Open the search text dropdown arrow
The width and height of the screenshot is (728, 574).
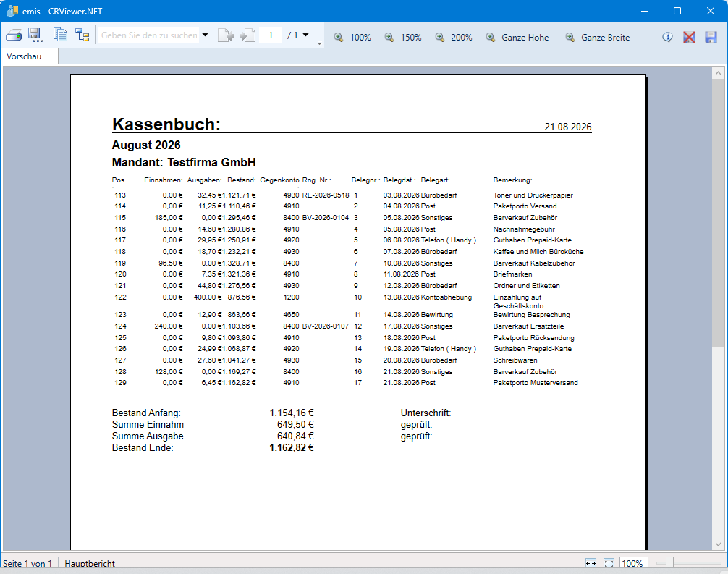point(205,35)
